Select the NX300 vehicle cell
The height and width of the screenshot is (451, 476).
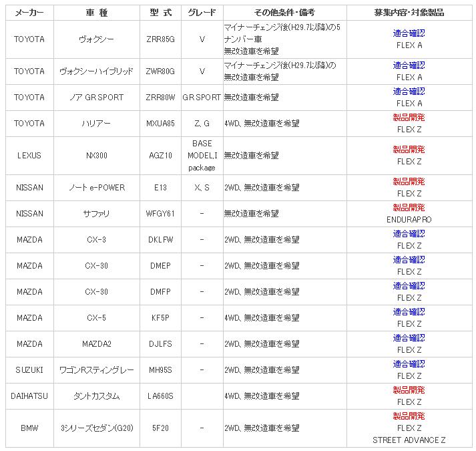[97, 156]
